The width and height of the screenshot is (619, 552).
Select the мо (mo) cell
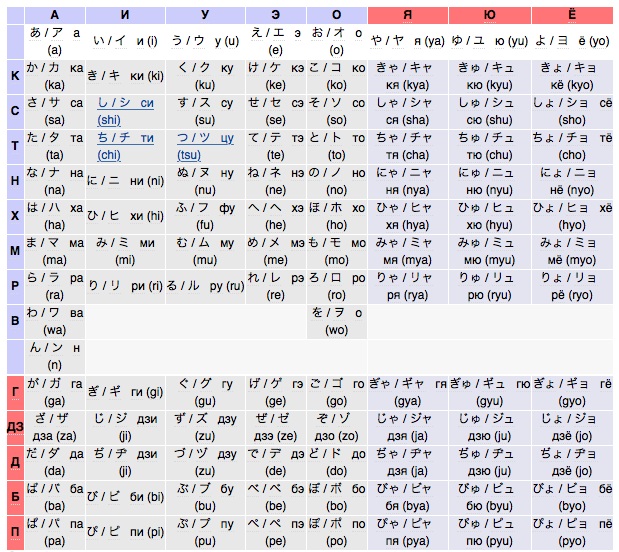(x=337, y=252)
